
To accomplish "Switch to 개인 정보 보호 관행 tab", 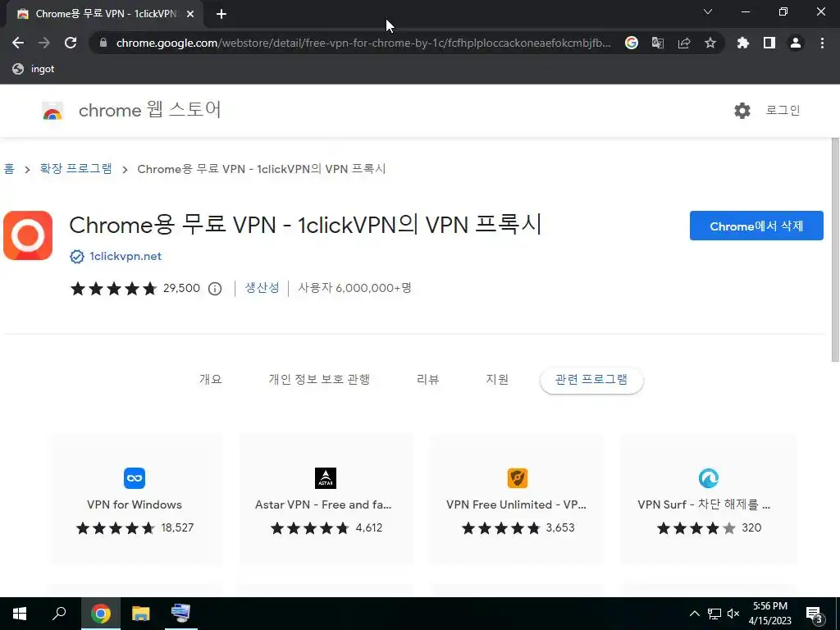I will (319, 380).
